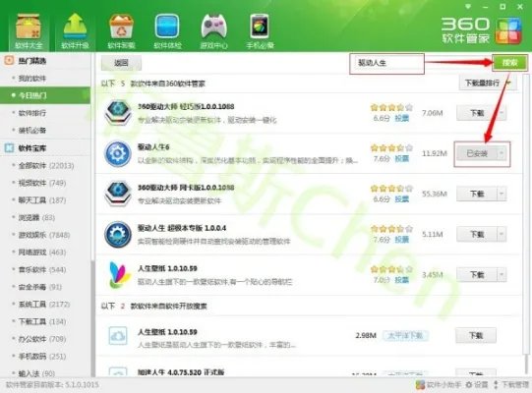
Task: Click 已安装 button for 驱动人生6
Action: (477, 153)
